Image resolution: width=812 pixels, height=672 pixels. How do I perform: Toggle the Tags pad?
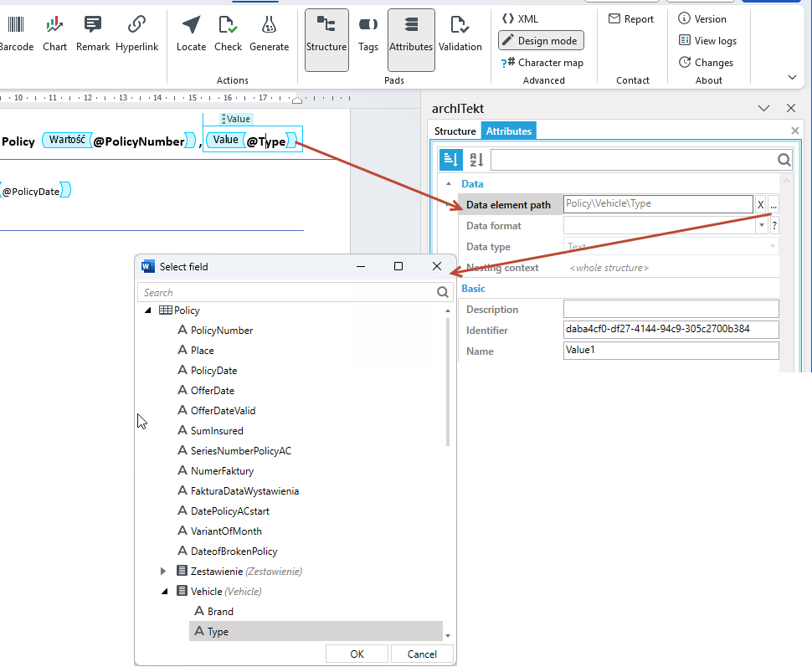tap(368, 34)
